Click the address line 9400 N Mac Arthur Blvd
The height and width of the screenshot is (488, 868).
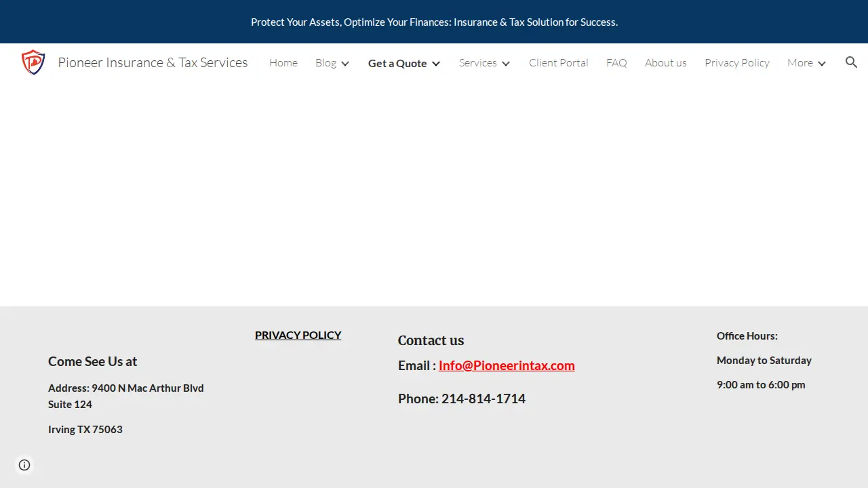(148, 388)
